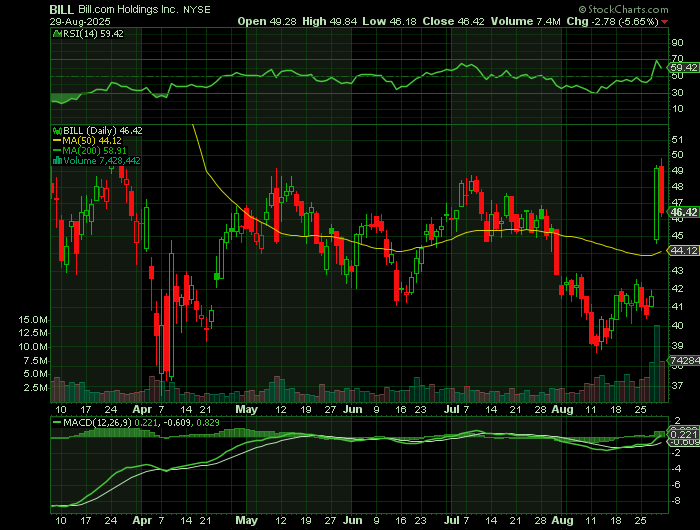Screen dimensions: 700x530
Task: Click the volume bars icon in legend
Action: [x=57, y=160]
